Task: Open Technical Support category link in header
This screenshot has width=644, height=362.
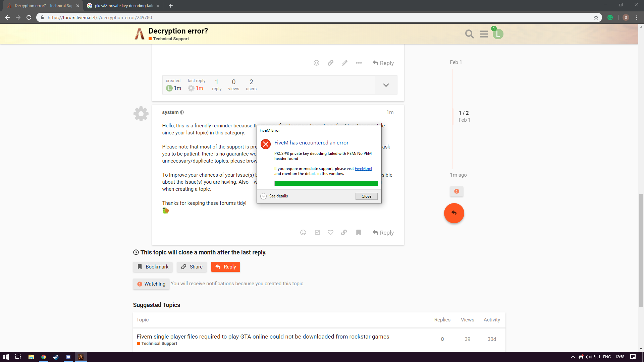Action: 171,39
